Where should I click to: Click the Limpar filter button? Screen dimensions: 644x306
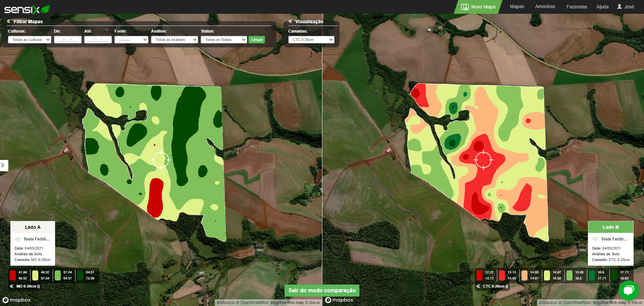tap(257, 40)
